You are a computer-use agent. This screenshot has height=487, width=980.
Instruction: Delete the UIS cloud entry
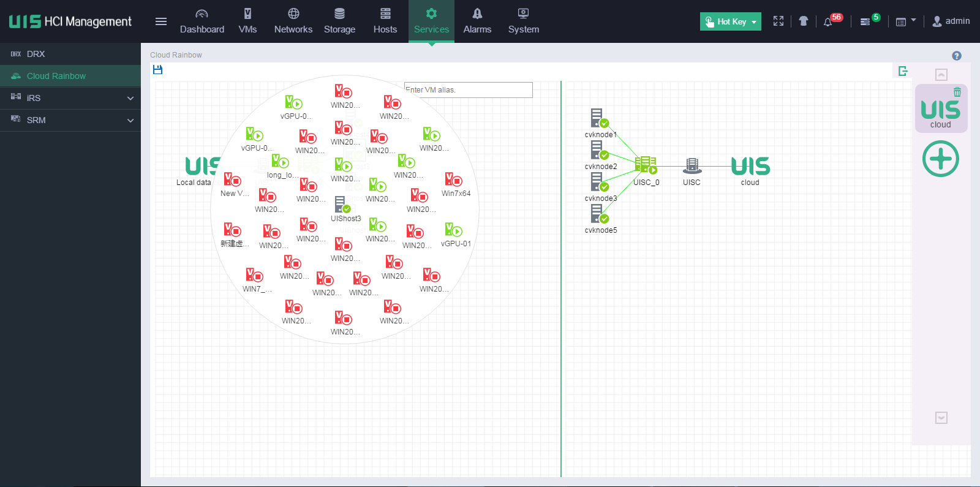coord(957,92)
